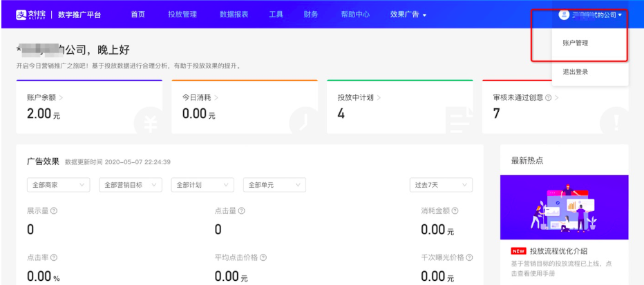Click the 广告效果 section heading

click(43, 161)
